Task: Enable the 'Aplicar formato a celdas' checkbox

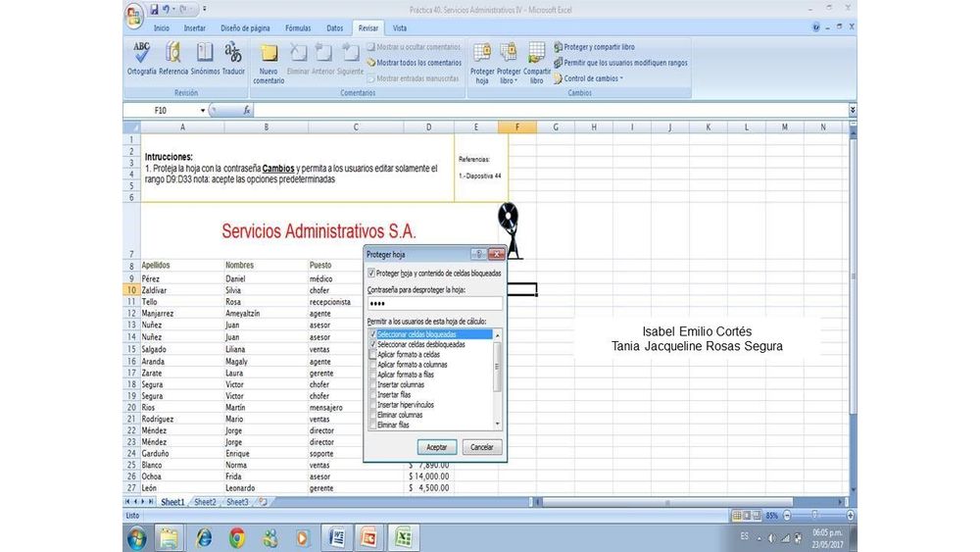Action: (372, 354)
